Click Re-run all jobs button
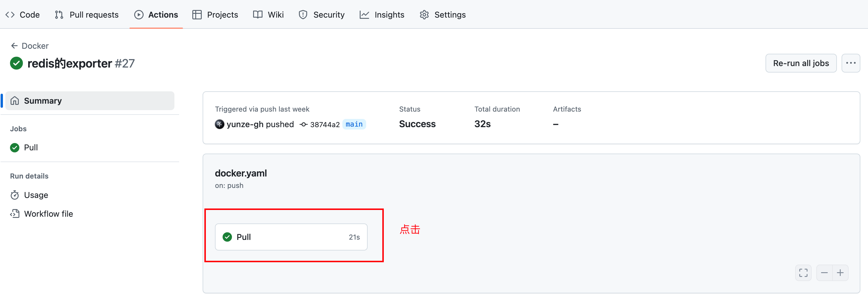The image size is (868, 296). pos(801,63)
